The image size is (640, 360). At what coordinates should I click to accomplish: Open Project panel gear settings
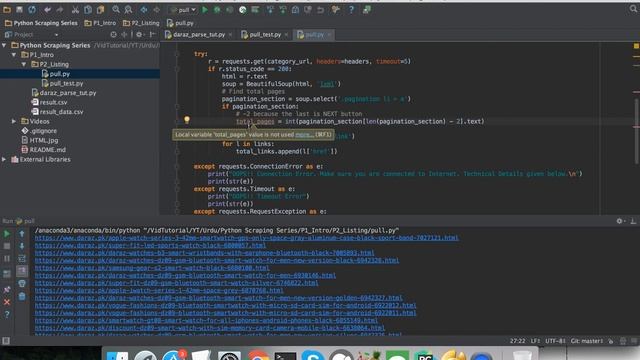(139, 35)
